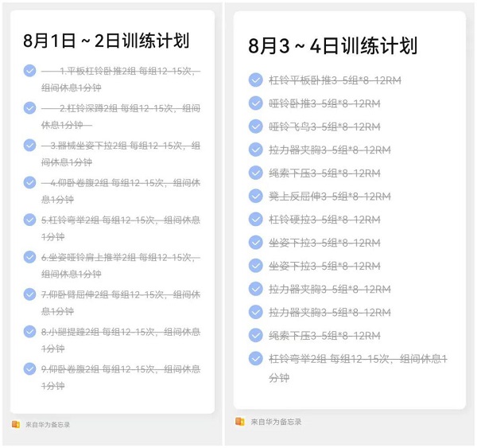The width and height of the screenshot is (477, 448).
Task: Click the 哑铃飞鸟3-5组 item text
Action: (324, 127)
